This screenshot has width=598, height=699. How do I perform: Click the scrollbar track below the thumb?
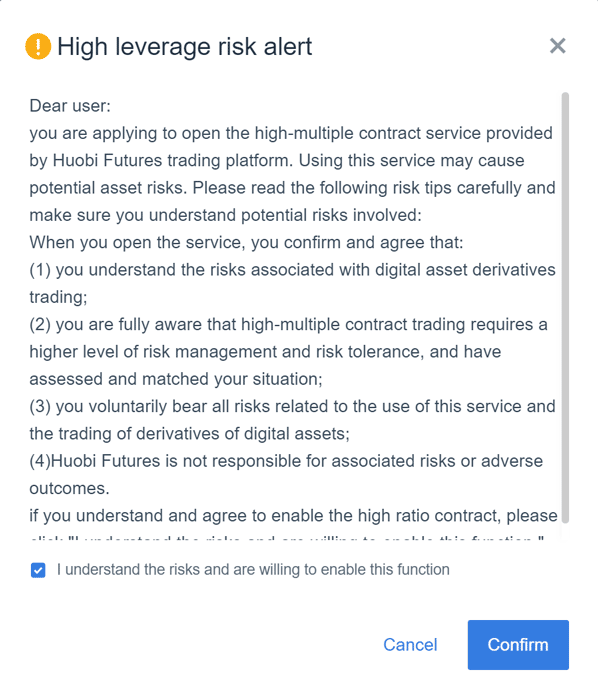[x=565, y=531]
